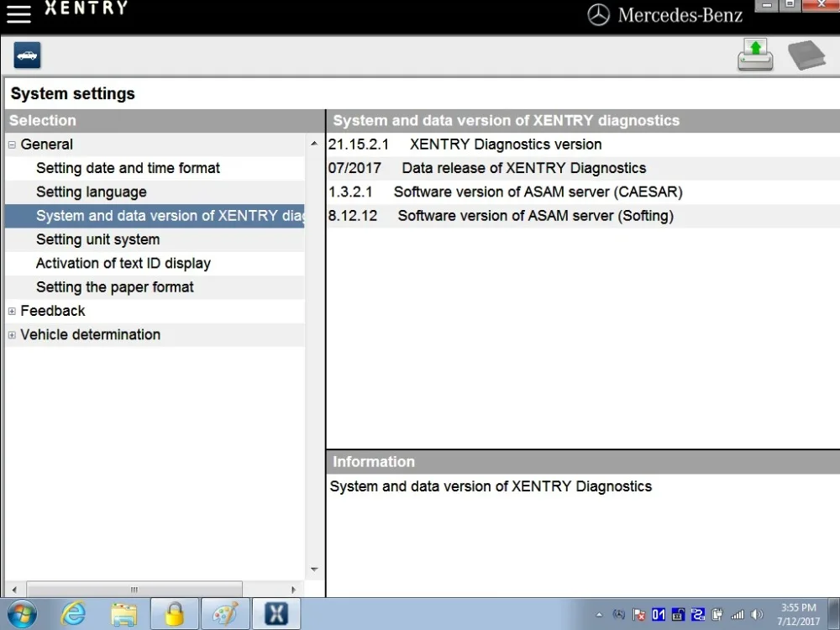
Task: Launch Internet Explorer from taskbar
Action: click(73, 614)
